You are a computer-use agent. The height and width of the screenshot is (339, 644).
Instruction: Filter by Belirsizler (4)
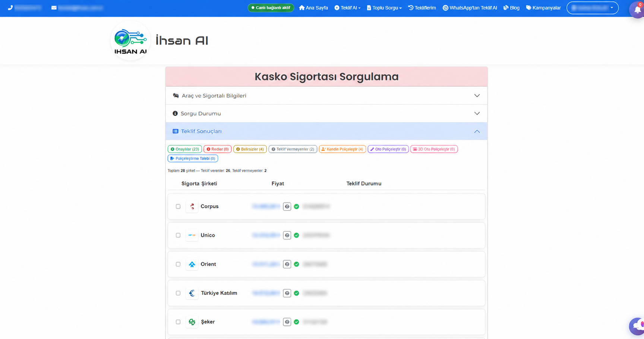[x=250, y=149]
